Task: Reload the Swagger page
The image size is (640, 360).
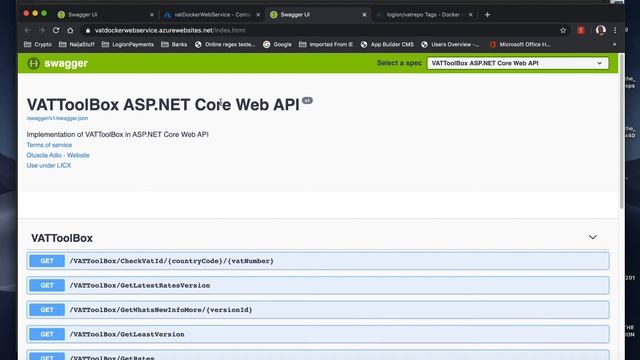Action: click(56, 30)
